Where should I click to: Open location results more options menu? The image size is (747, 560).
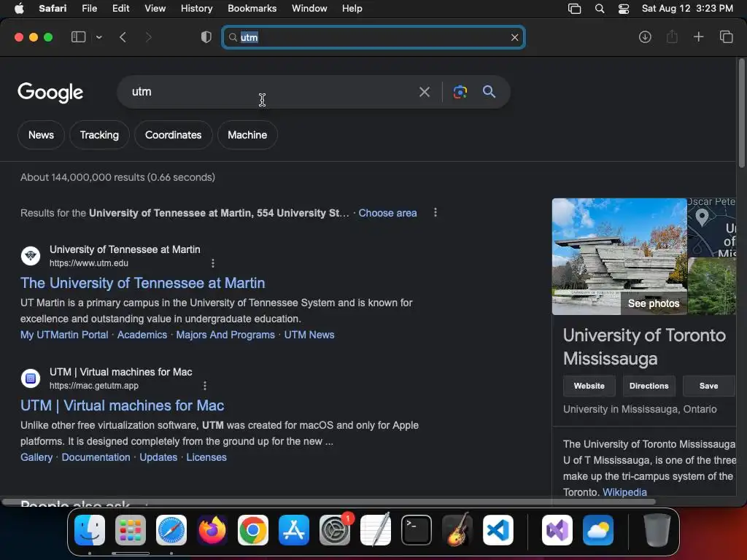pyautogui.click(x=435, y=212)
